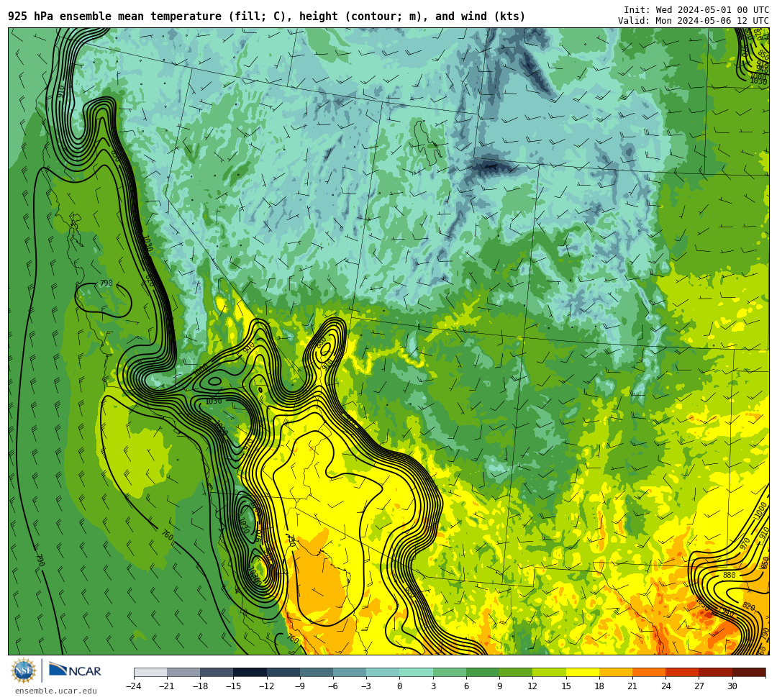Pick the -9 to -6 steel blue swatch
Image resolution: width=777 pixels, height=700 pixels.
(x=317, y=672)
